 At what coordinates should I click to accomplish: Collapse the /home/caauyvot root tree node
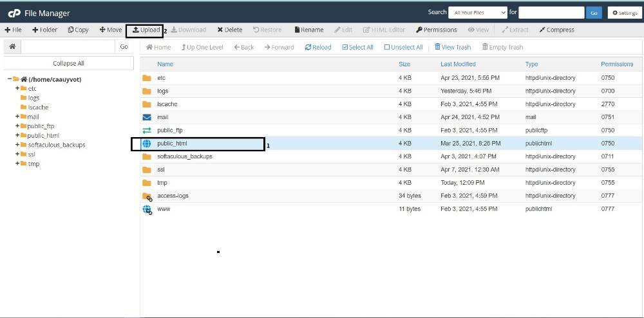(x=10, y=79)
